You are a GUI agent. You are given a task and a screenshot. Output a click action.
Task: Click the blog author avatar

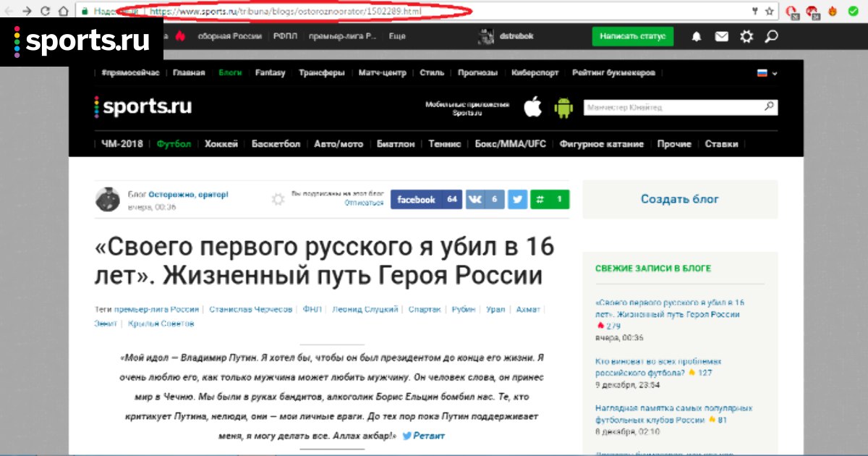pos(107,199)
